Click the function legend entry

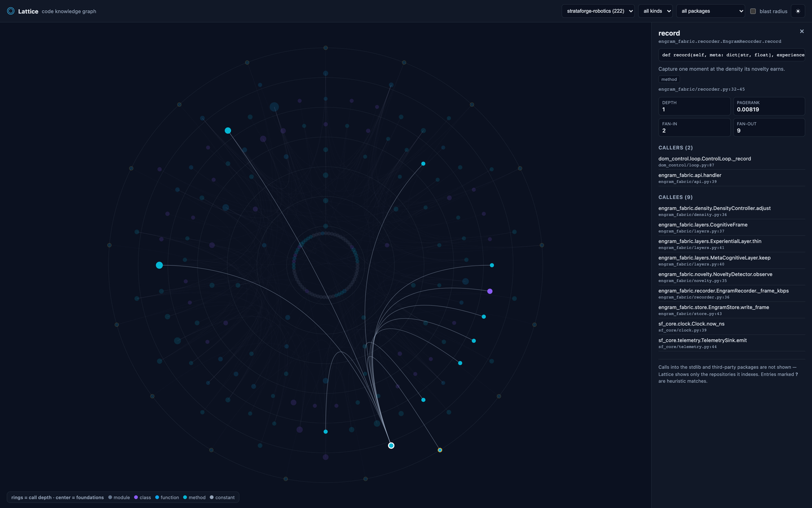click(x=167, y=497)
